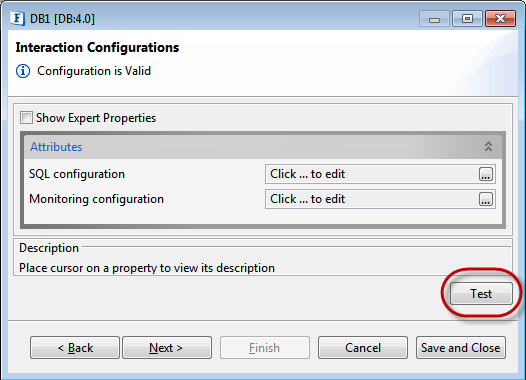Collapse the Attributes section double-chevron
Screen dimensions: 526x380
click(488, 146)
